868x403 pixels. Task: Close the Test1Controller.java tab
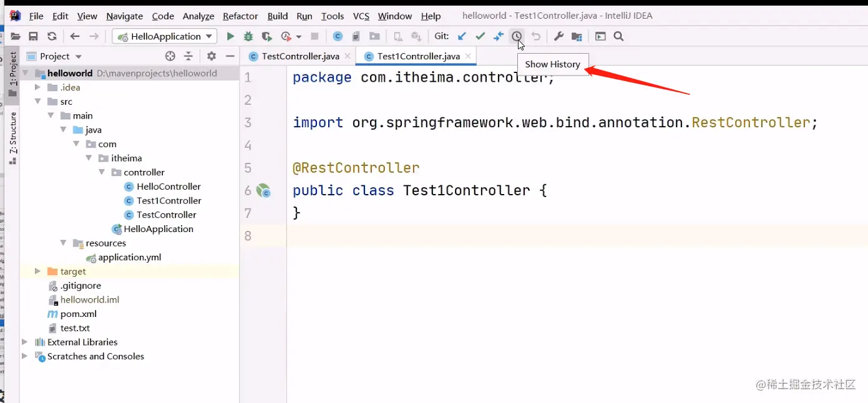pyautogui.click(x=468, y=56)
